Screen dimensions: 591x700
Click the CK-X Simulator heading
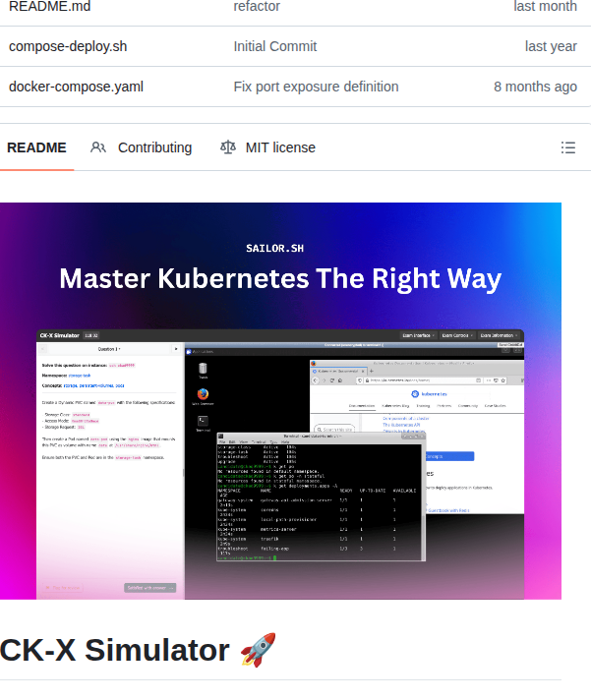pyautogui.click(x=115, y=651)
